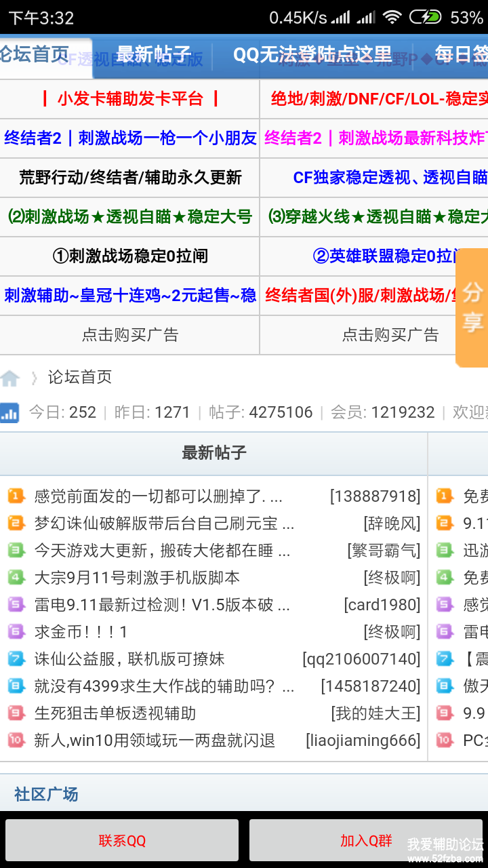
Task: Tap the home icon in breadcrumb
Action: point(9,378)
